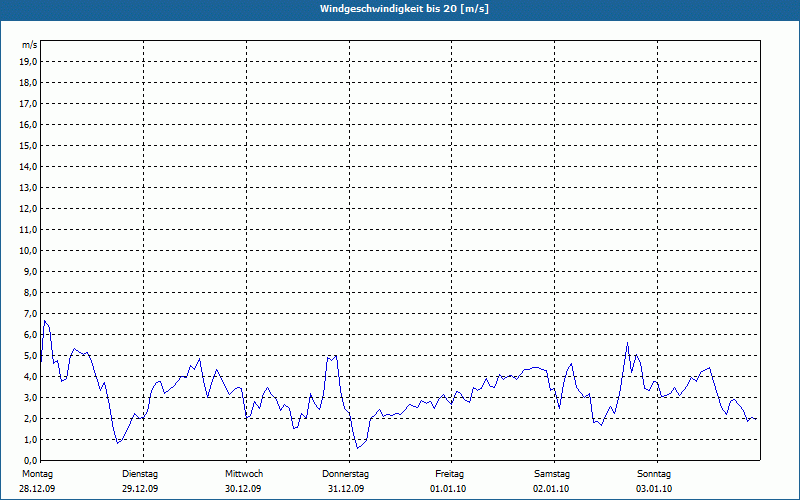The width and height of the screenshot is (800, 500).
Task: Click the 13,0 y-axis value
Action: pos(29,188)
